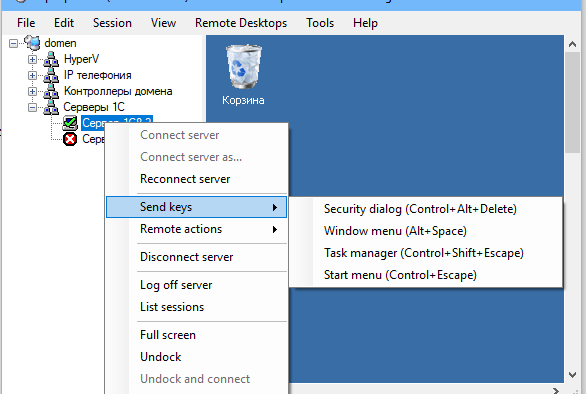Send Security dialog (Control+Alt+Delete)
Viewport: 586px width, 394px height.
[x=426, y=209]
